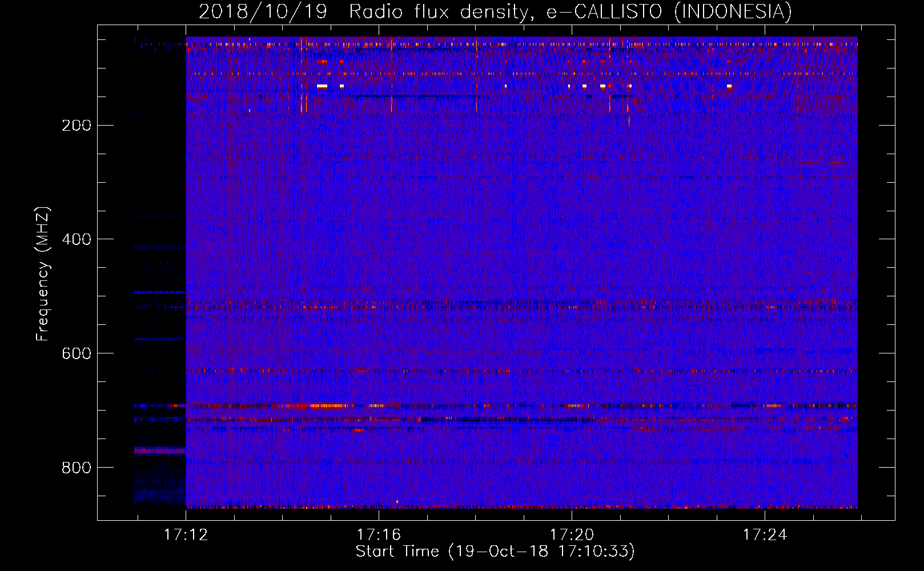This screenshot has width=924, height=571.
Task: Select the 600 frequency tick label
Action: tap(77, 353)
